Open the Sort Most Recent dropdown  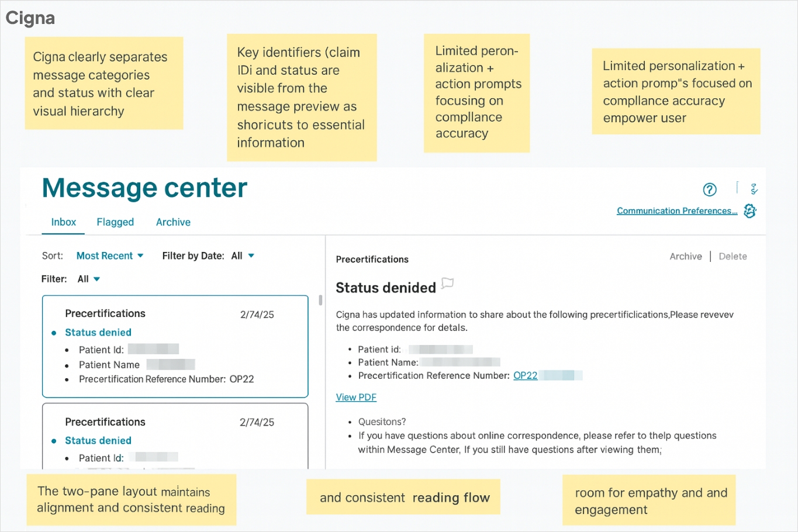tap(110, 256)
